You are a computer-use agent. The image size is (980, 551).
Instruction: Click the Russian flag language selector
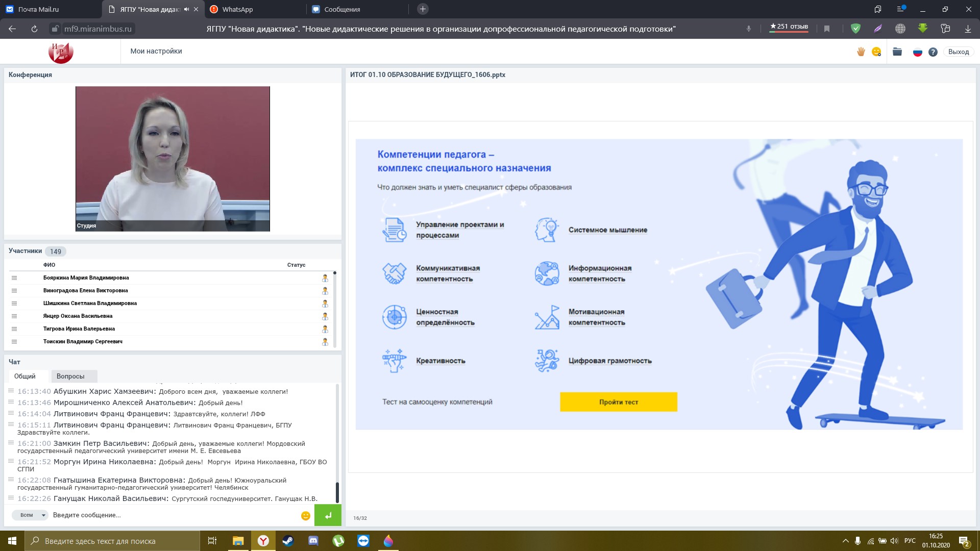[917, 52]
